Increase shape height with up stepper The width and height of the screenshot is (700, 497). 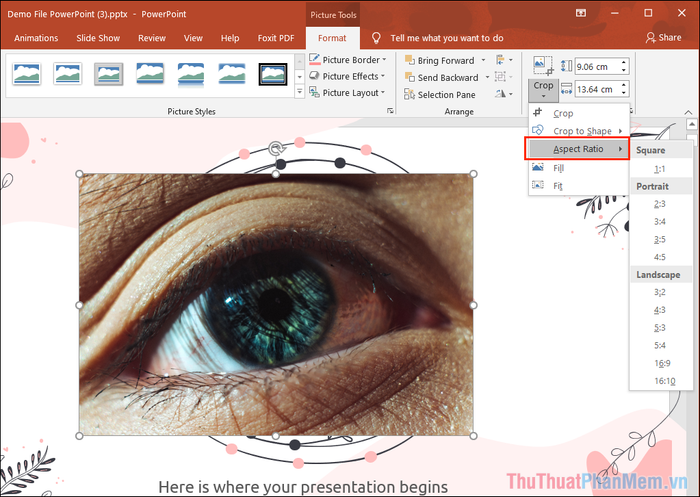[x=624, y=63]
